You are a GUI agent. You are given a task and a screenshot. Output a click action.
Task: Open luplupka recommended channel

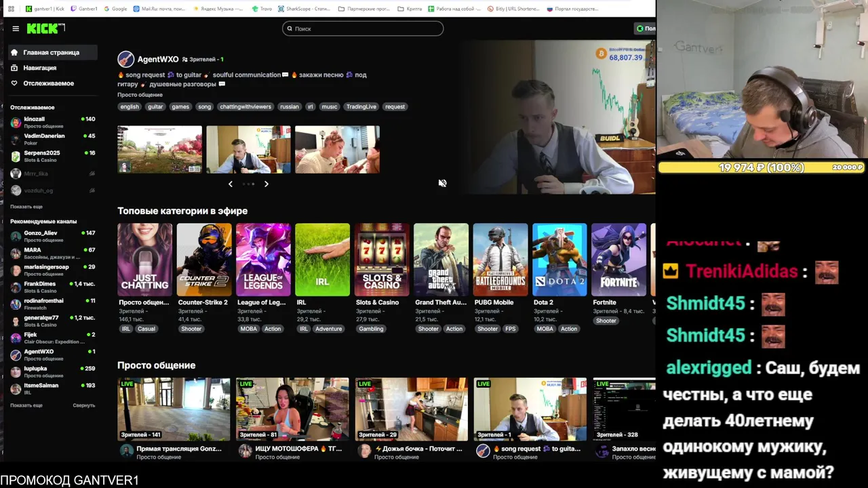52,371
